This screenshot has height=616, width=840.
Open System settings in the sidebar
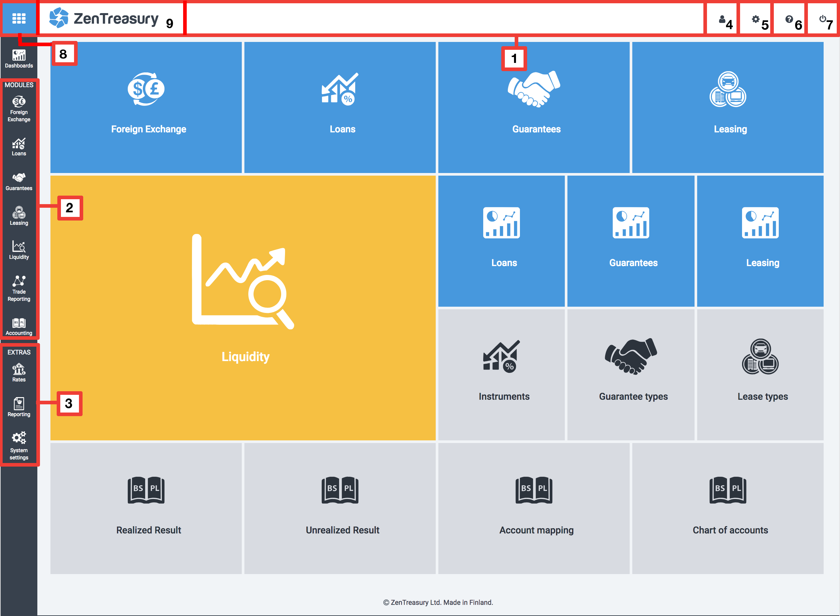tap(19, 446)
